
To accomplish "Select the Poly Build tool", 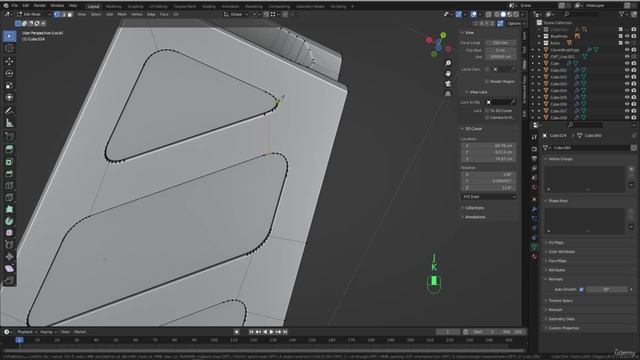I will 9,209.
